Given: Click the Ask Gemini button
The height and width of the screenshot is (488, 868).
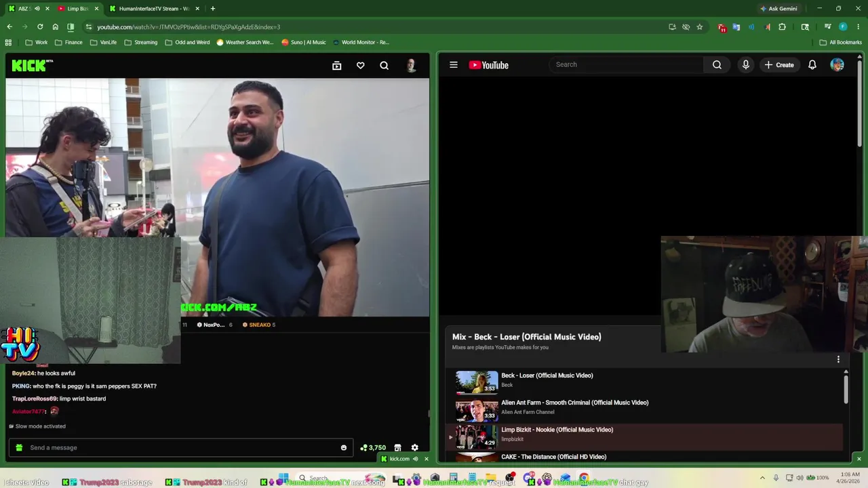Looking at the screenshot, I should tap(778, 9).
